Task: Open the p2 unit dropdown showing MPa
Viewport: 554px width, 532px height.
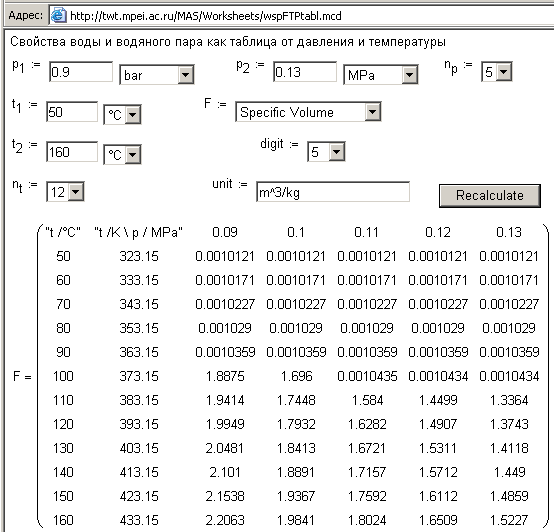Action: (381, 75)
